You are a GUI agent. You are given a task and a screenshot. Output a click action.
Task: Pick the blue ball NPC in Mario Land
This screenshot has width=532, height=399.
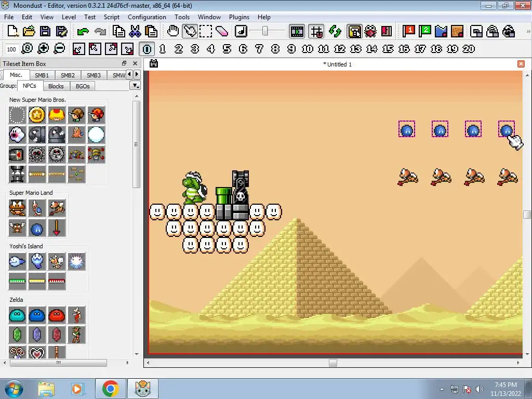click(37, 228)
